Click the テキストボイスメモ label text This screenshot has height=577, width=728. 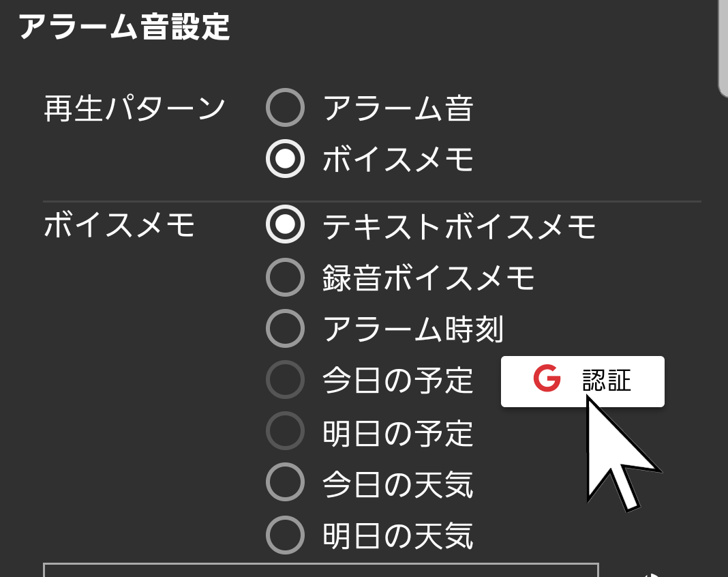(x=459, y=226)
